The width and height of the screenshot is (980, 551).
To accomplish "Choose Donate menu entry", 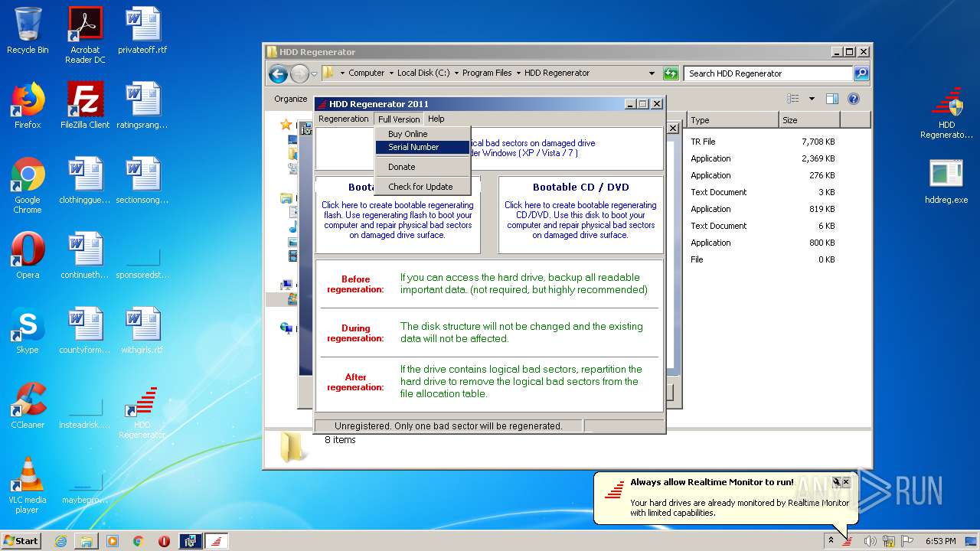I will pos(423,167).
